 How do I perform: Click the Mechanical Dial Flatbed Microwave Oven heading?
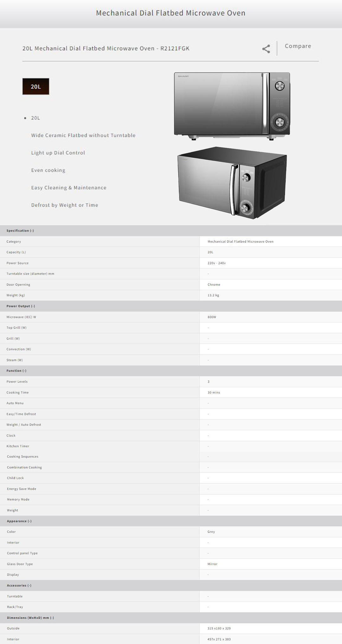(171, 13)
